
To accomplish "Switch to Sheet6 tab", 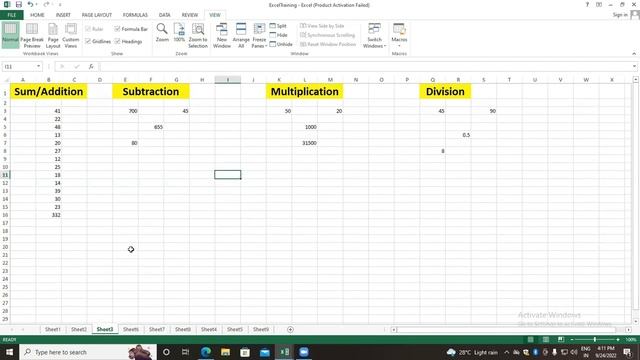I will coord(131,329).
